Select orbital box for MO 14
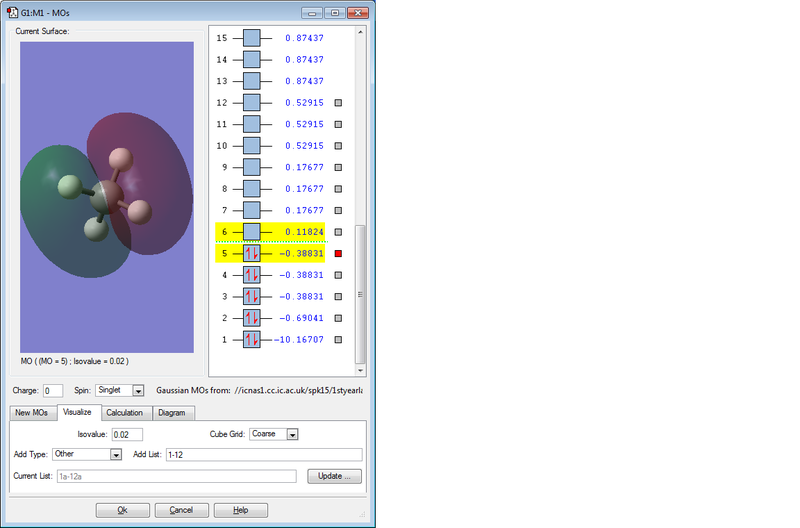800x528 pixels. pos(252,60)
